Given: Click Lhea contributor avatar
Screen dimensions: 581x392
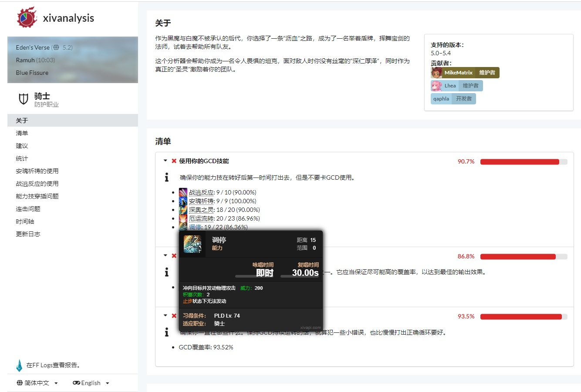Looking at the screenshot, I should [436, 86].
